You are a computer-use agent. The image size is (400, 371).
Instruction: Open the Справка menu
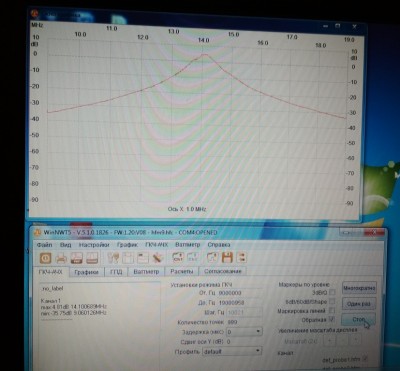[x=219, y=245]
